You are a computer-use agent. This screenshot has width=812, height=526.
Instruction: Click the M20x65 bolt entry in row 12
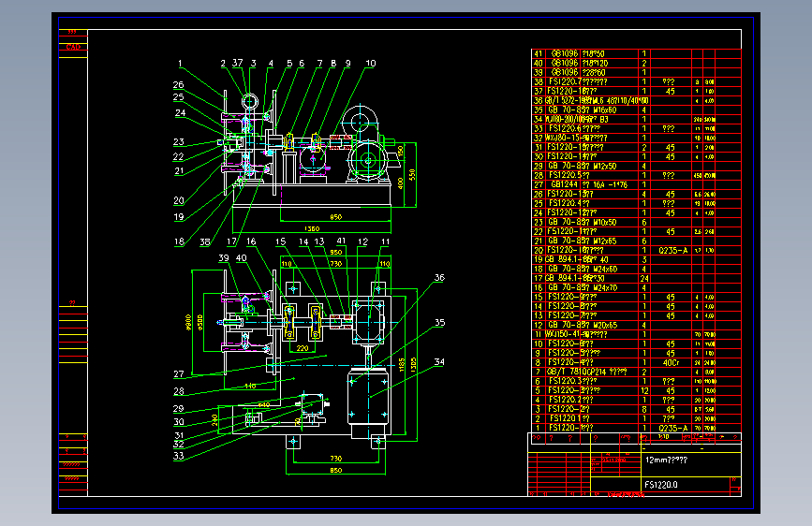582,325
